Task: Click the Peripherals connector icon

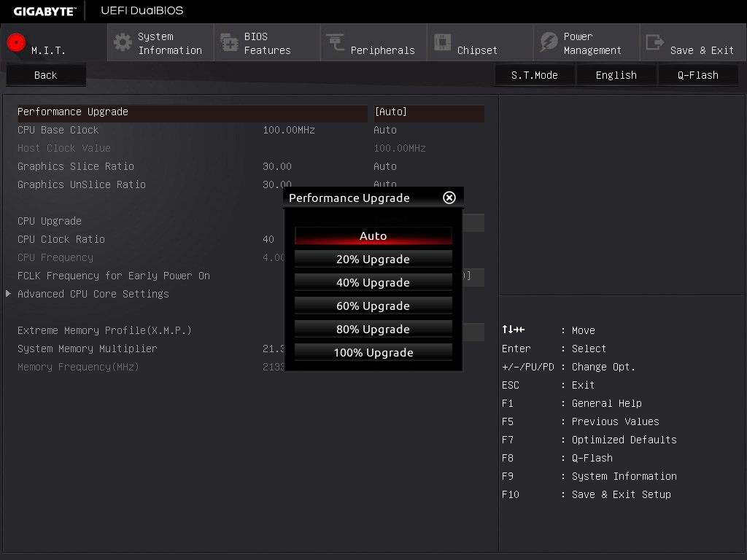Action: pyautogui.click(x=336, y=42)
